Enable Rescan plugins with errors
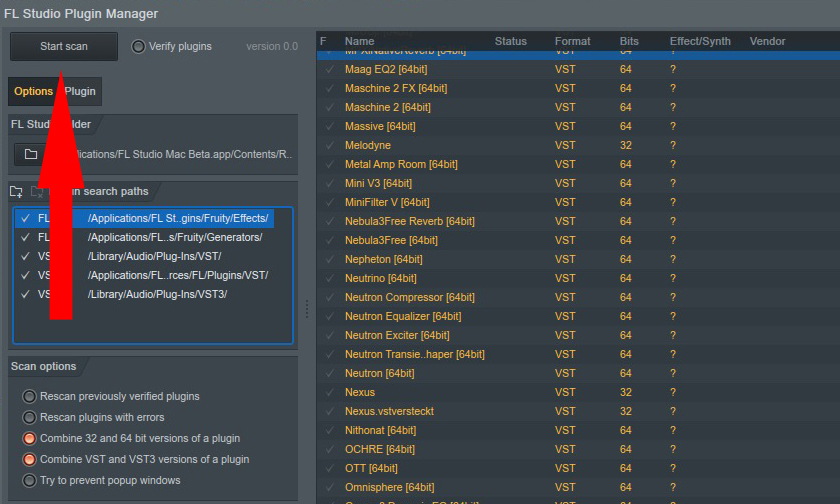840x504 pixels. tap(29, 417)
